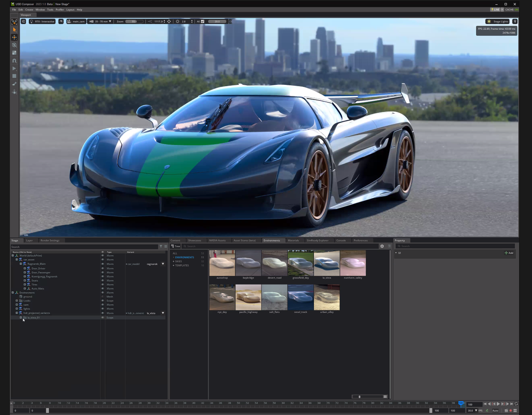Open the Tools menu

coord(50,10)
